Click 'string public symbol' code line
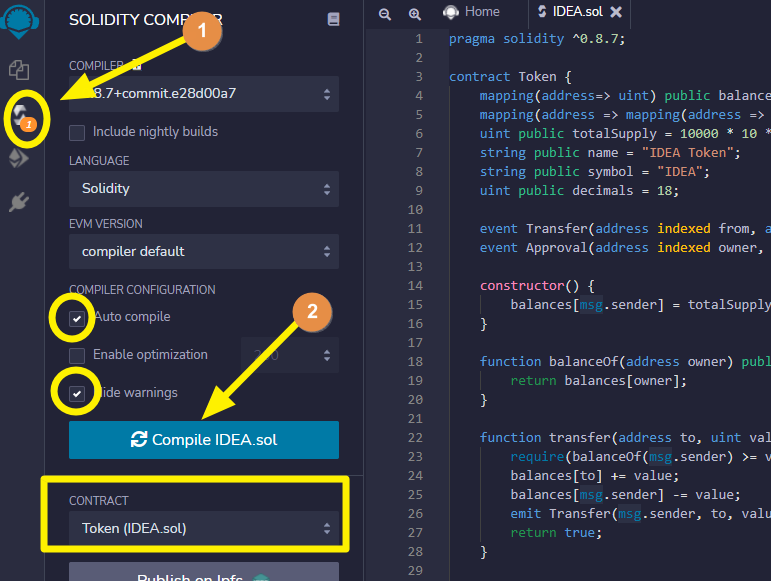Image resolution: width=771 pixels, height=581 pixels. (594, 172)
